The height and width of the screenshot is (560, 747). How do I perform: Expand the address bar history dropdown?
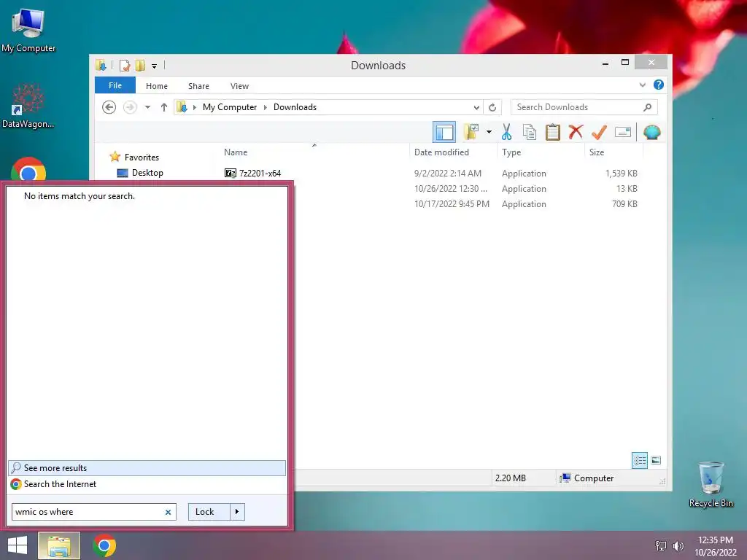476,107
